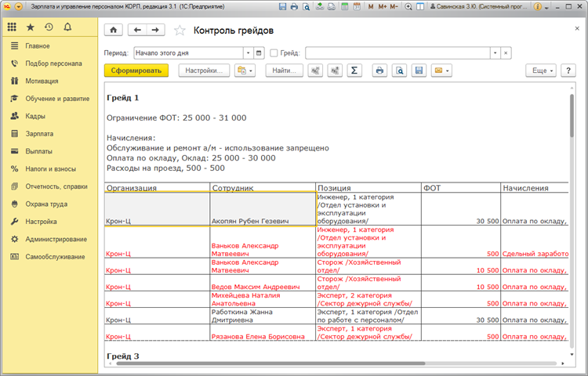Image resolution: width=588 pixels, height=376 pixels.
Task: Close the Контроль грейдов report tab
Action: [577, 28]
